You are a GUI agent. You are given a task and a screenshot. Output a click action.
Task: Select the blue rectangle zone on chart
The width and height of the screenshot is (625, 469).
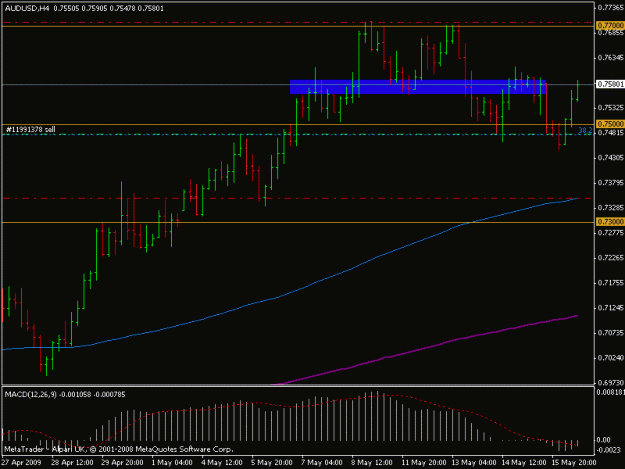(x=417, y=87)
